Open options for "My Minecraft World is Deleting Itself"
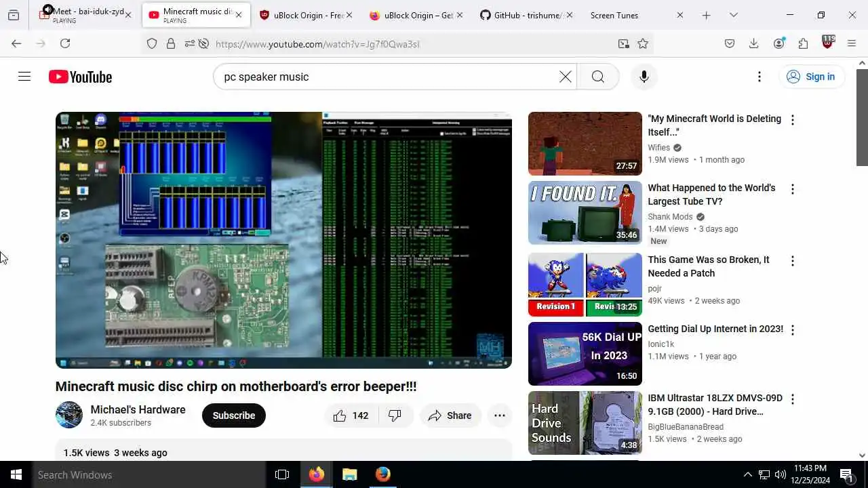The height and width of the screenshot is (488, 868). 792,120
